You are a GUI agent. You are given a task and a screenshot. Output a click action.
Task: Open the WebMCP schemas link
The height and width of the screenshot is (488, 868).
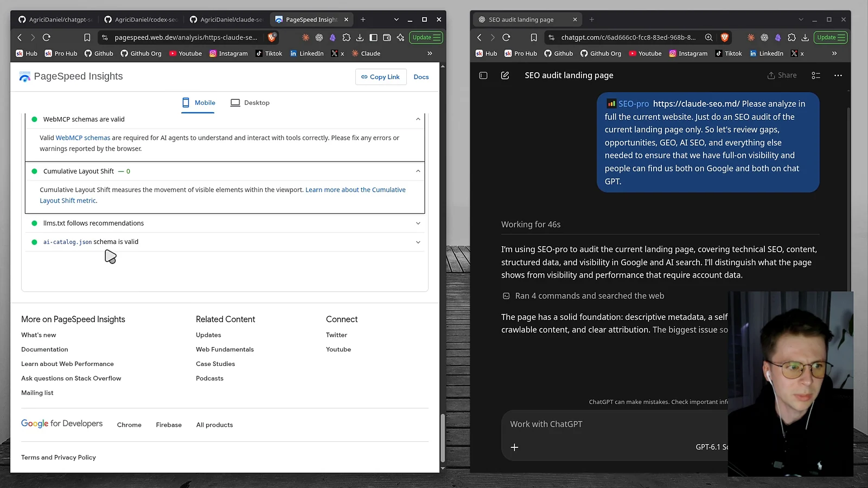[83, 138]
